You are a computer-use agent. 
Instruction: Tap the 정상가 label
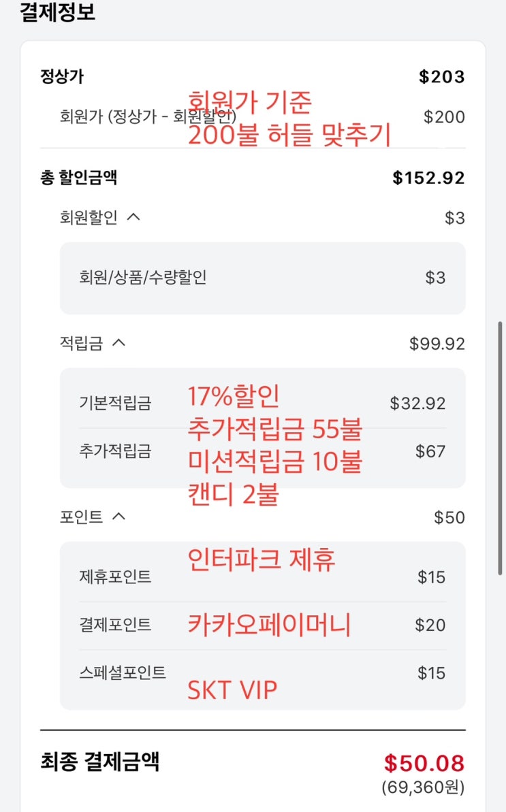pos(62,76)
